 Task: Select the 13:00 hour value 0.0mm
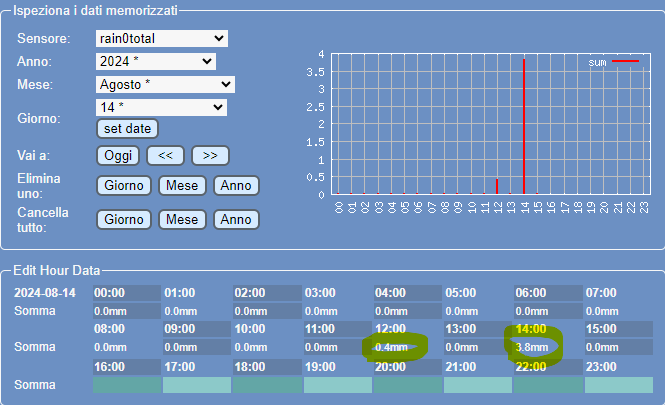pos(478,347)
